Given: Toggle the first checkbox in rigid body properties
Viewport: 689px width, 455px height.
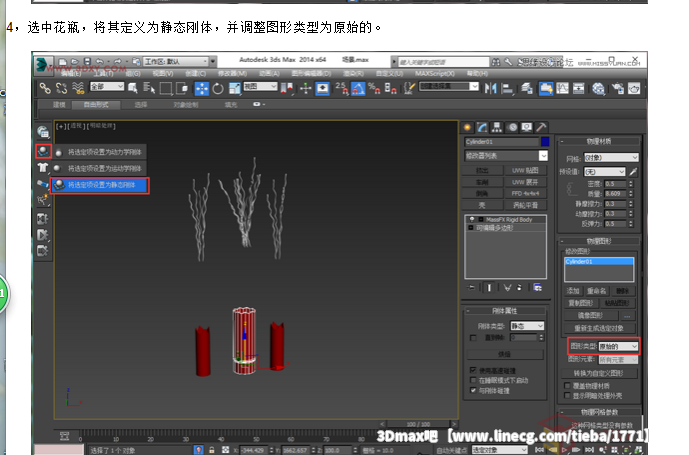Looking at the screenshot, I should [473, 338].
